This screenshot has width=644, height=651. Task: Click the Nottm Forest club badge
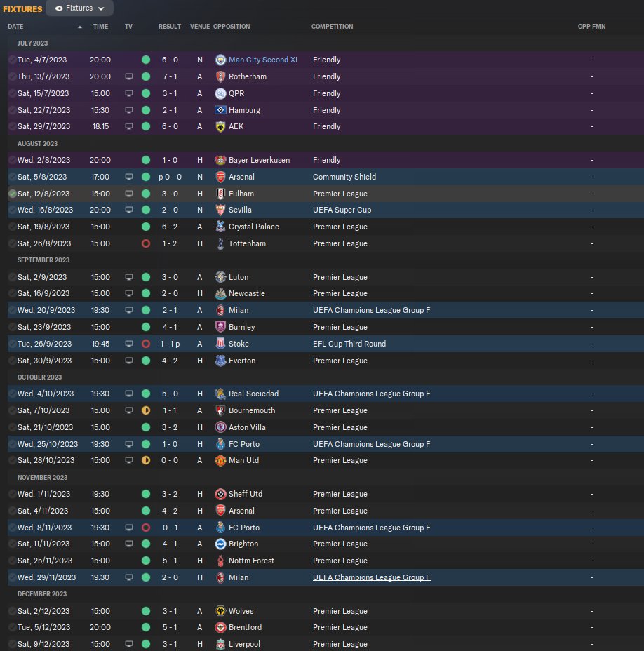tap(220, 561)
